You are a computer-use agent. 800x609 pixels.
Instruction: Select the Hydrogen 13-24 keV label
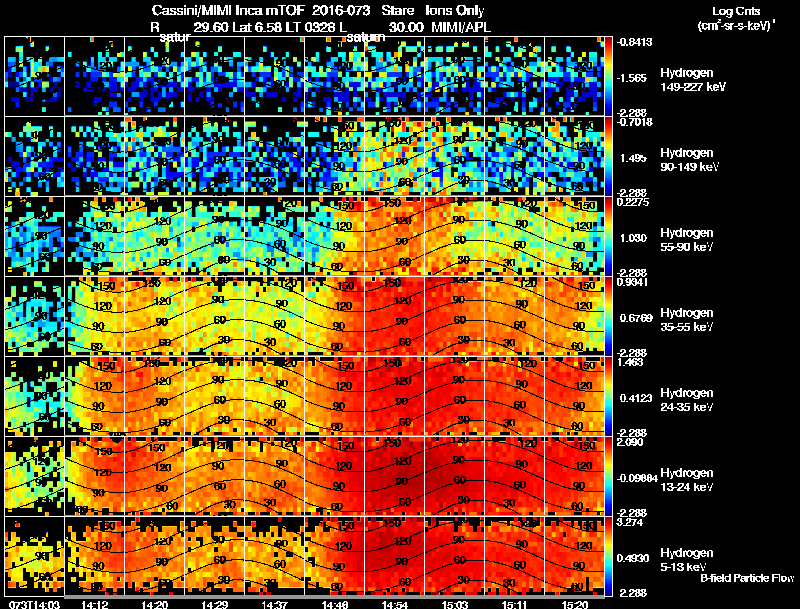pos(687,480)
